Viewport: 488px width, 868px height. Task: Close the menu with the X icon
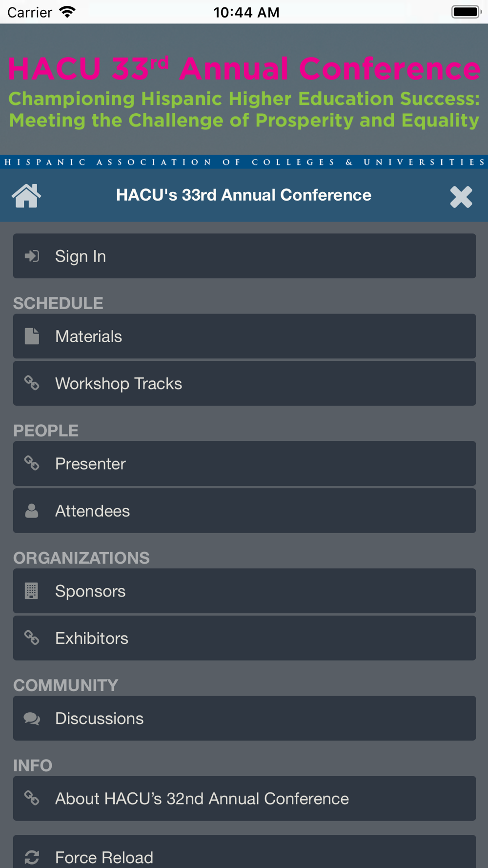coord(461,197)
